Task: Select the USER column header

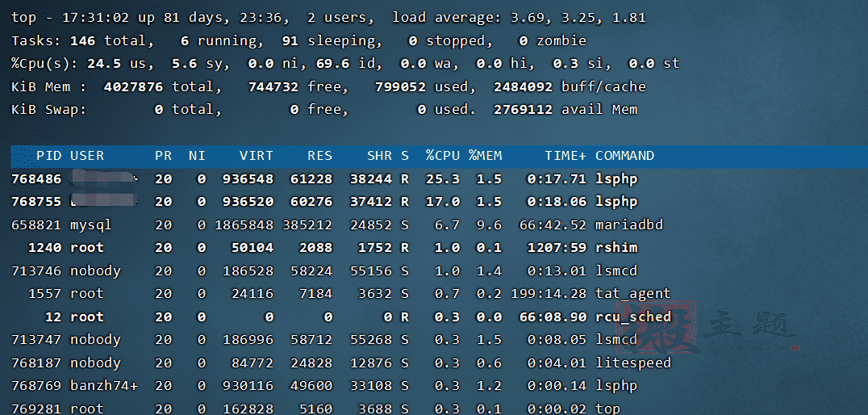Action: tap(87, 157)
